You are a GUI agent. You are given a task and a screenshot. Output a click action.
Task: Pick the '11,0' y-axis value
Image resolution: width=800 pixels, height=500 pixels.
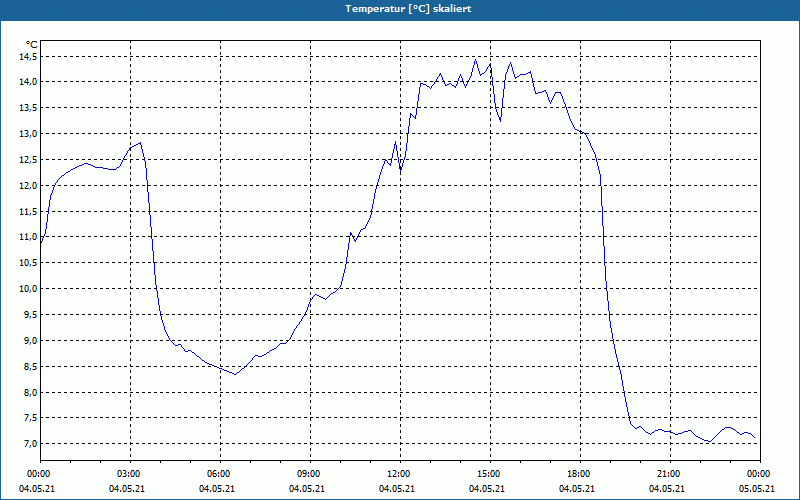28,237
